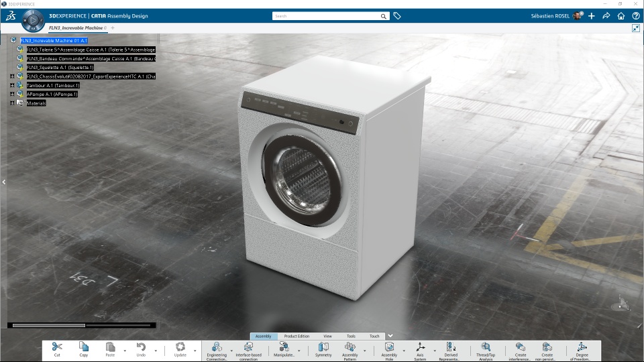Open Sébastien ROSEL user profile
Viewport: 644px width, 362px height.
(557, 16)
